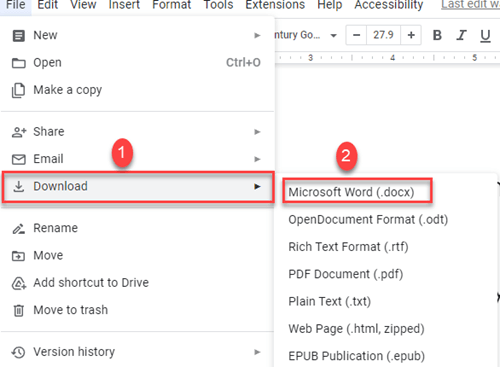Click the Add shortcut to Drive icon
The width and height of the screenshot is (500, 367).
(x=19, y=283)
